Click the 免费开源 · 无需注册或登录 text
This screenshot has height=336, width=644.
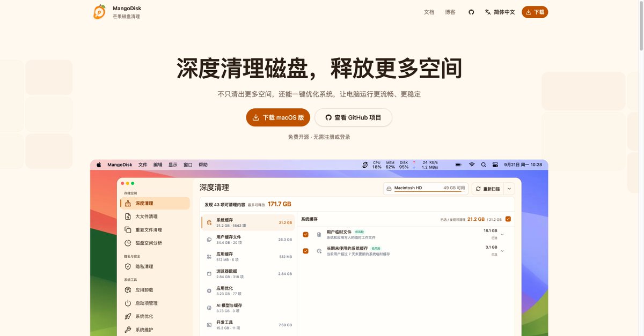(x=319, y=137)
